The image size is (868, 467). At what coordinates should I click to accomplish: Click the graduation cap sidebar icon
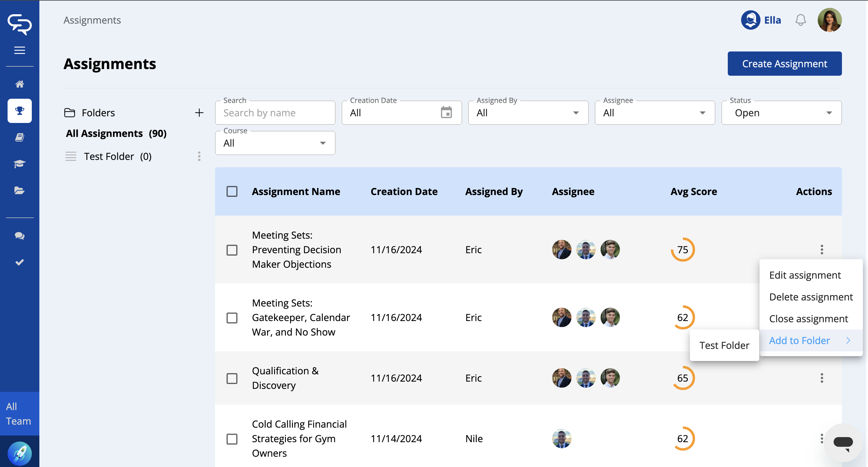click(x=20, y=164)
